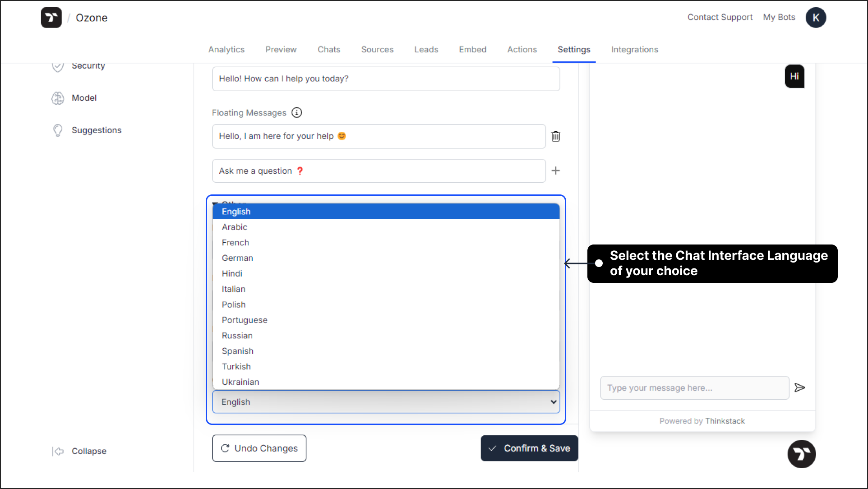Open the Thinkstack powered-by link
Viewport: 868px width, 489px height.
[725, 421]
